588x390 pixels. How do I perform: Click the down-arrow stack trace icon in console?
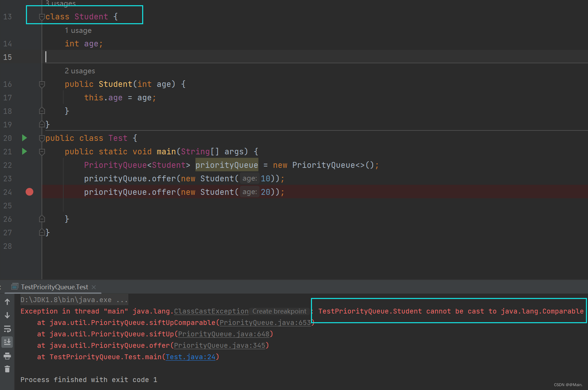(7, 315)
